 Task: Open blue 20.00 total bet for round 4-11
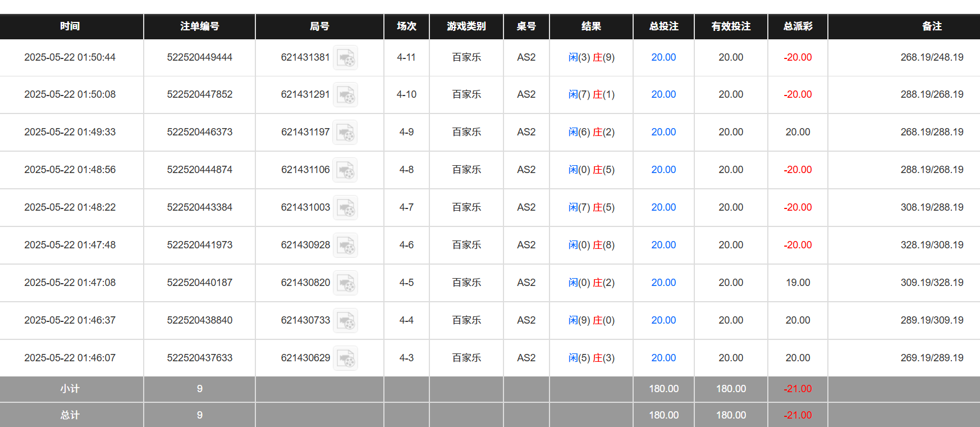pyautogui.click(x=663, y=57)
